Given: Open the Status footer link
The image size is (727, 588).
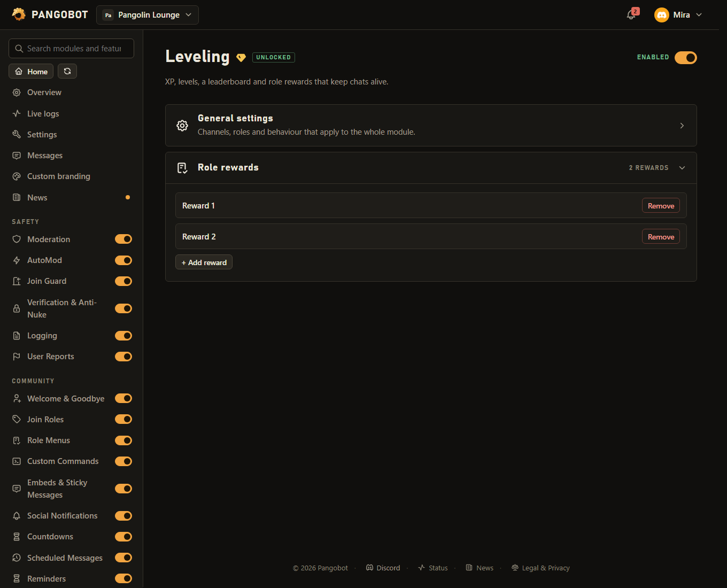Looking at the screenshot, I should 433,568.
